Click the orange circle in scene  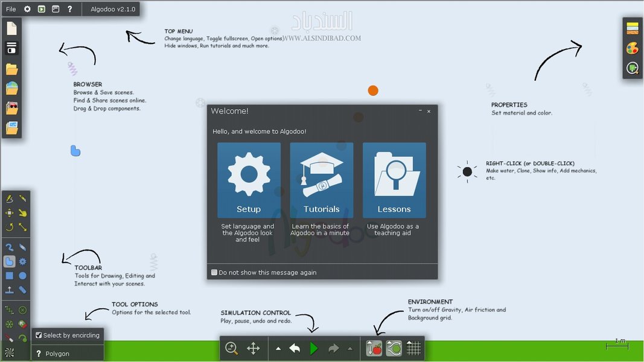(373, 91)
